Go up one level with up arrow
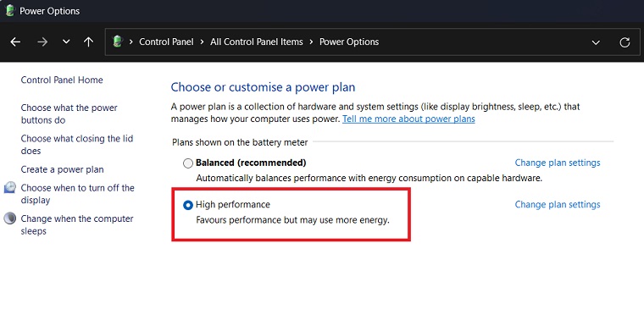 88,41
